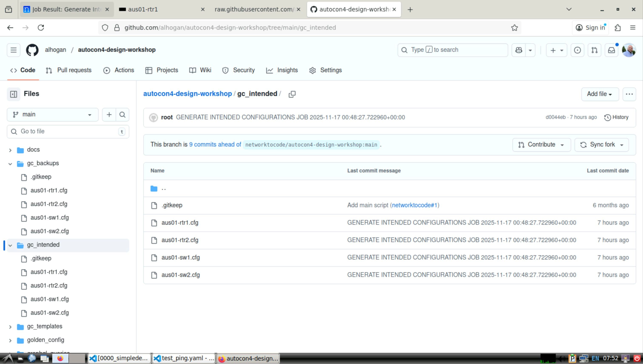Open the Add file dropdown
The width and height of the screenshot is (643, 364).
[600, 94]
